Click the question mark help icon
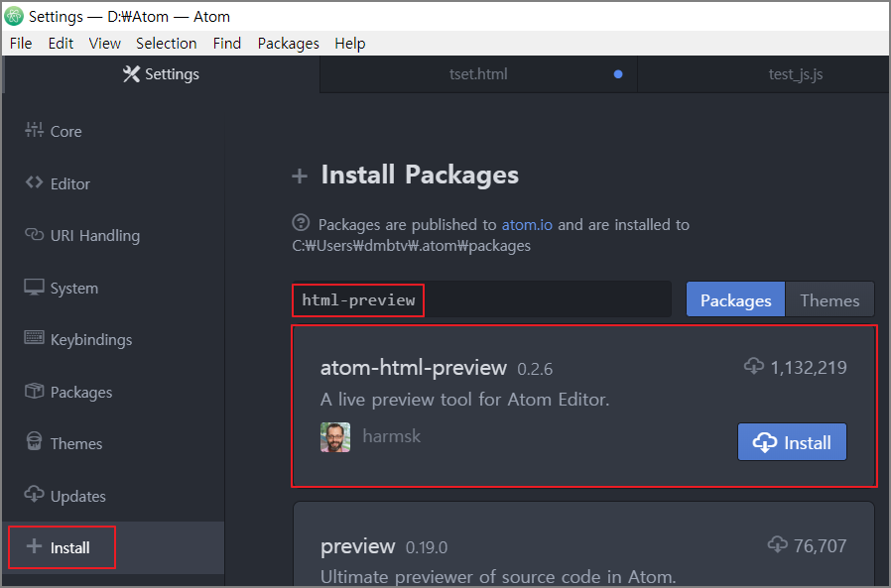 tap(301, 222)
